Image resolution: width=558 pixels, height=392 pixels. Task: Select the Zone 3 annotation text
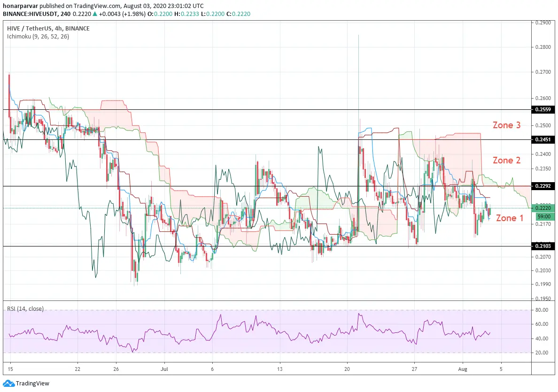(x=506, y=125)
